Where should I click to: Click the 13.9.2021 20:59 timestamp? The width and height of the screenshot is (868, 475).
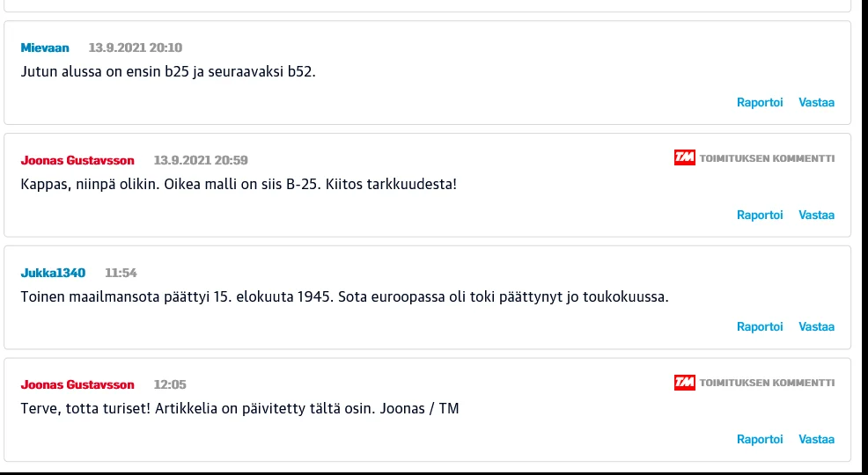coord(201,160)
